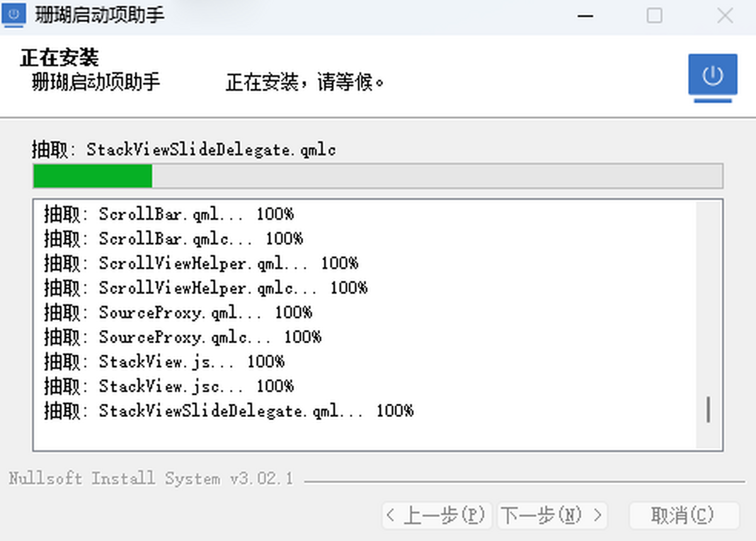Select log line 'SourceProxy.qmlc... 100%'
Image resolution: width=756 pixels, height=541 pixels.
pos(183,337)
